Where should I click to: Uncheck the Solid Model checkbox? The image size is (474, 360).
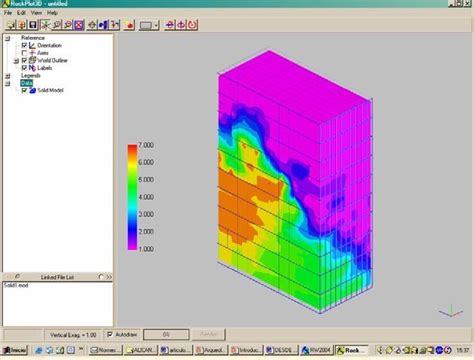point(24,90)
